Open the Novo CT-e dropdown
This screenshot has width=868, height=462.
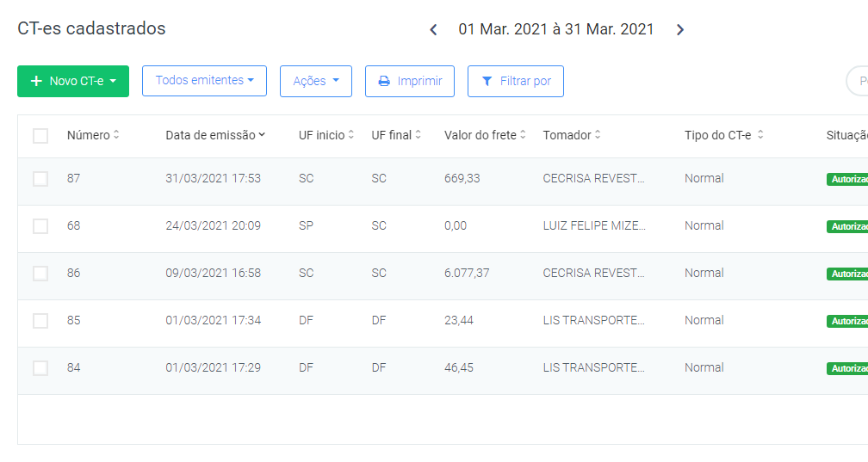point(73,81)
